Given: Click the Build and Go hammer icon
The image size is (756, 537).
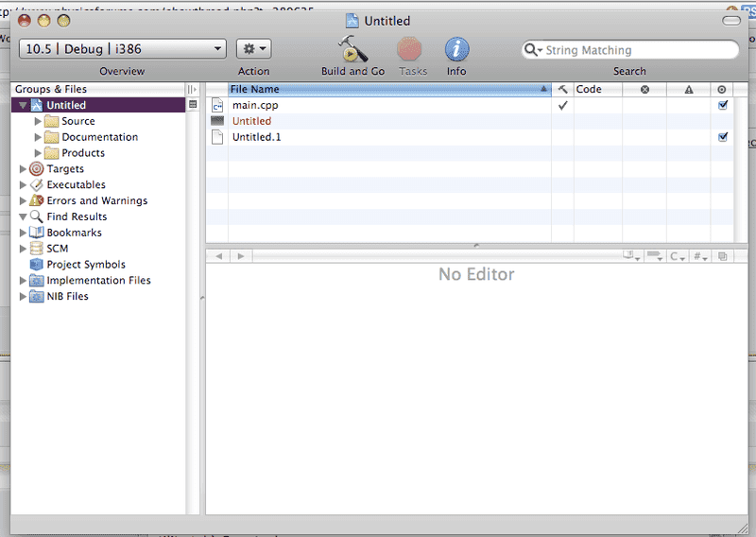Looking at the screenshot, I should point(352,49).
